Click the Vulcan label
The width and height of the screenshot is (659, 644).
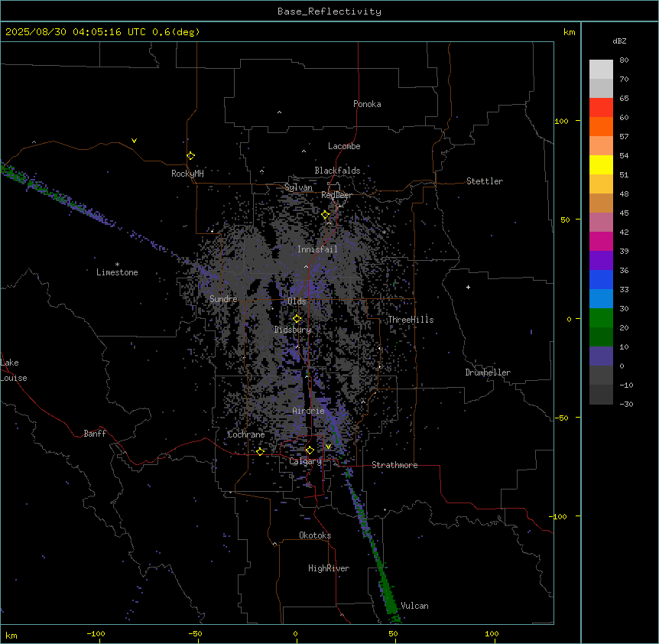click(x=414, y=606)
